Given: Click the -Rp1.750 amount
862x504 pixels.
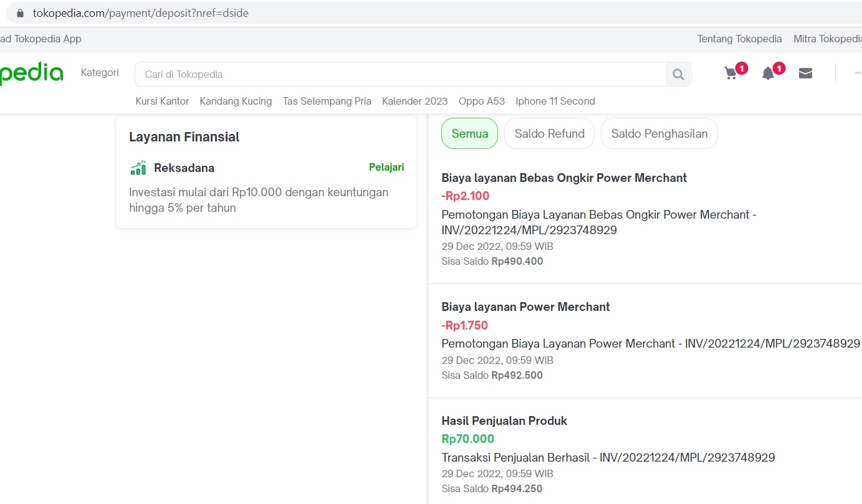Looking at the screenshot, I should pos(464,325).
